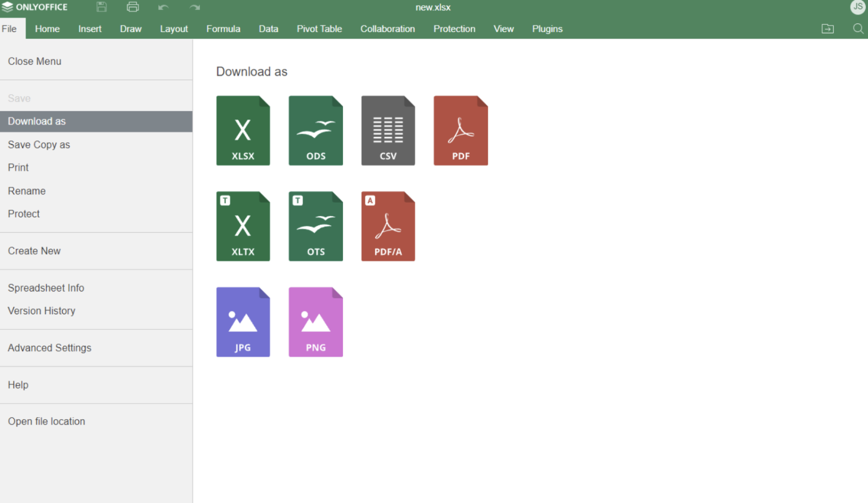Screen dimensions: 868x503
Task: Click Open file location in sidebar
Action: pos(96,421)
